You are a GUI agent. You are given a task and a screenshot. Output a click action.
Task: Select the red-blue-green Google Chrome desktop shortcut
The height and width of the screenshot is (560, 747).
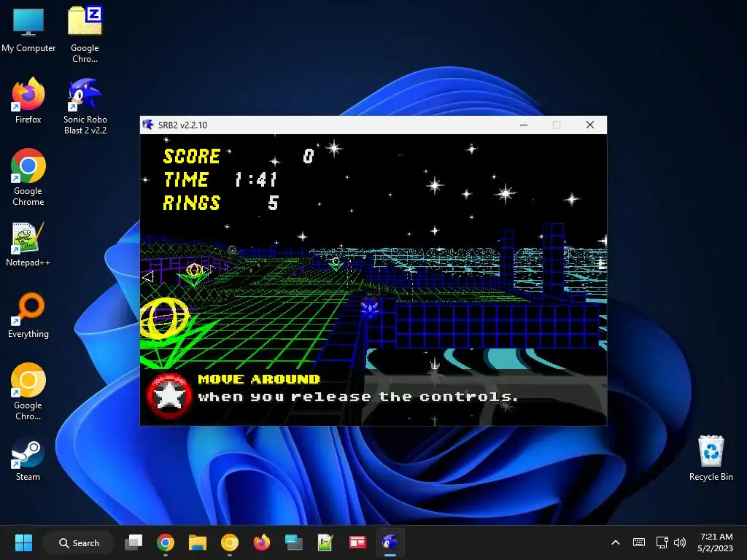pyautogui.click(x=28, y=177)
